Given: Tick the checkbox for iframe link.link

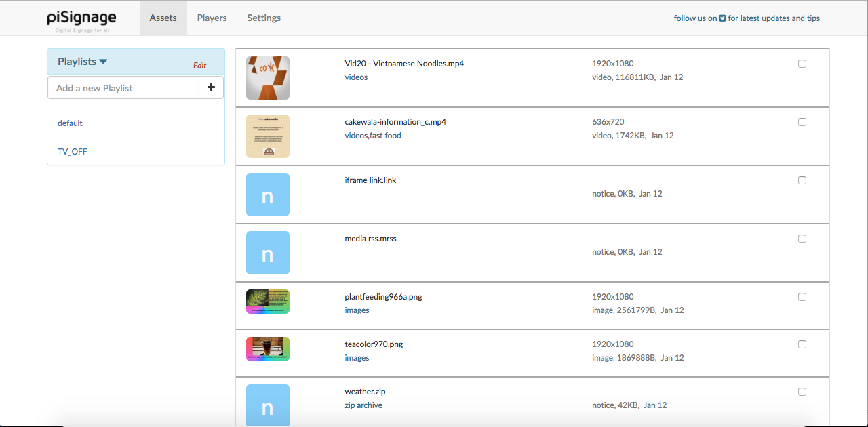Looking at the screenshot, I should point(802,180).
